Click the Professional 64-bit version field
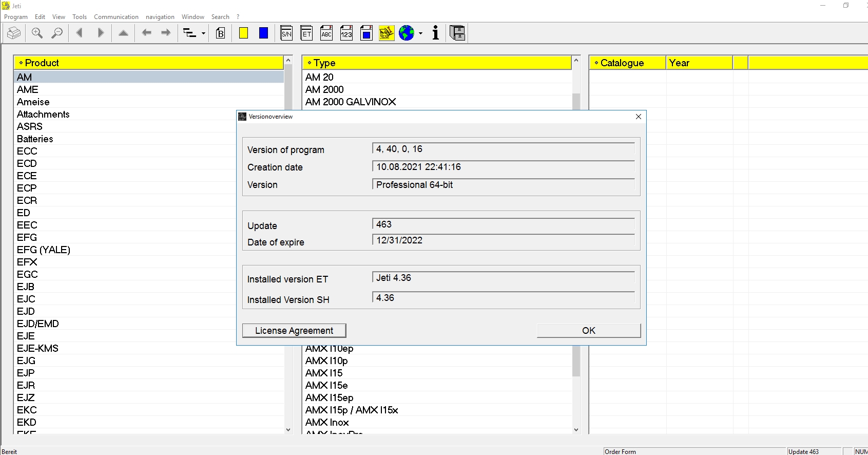Screen dimensions: 868x455 tap(504, 185)
